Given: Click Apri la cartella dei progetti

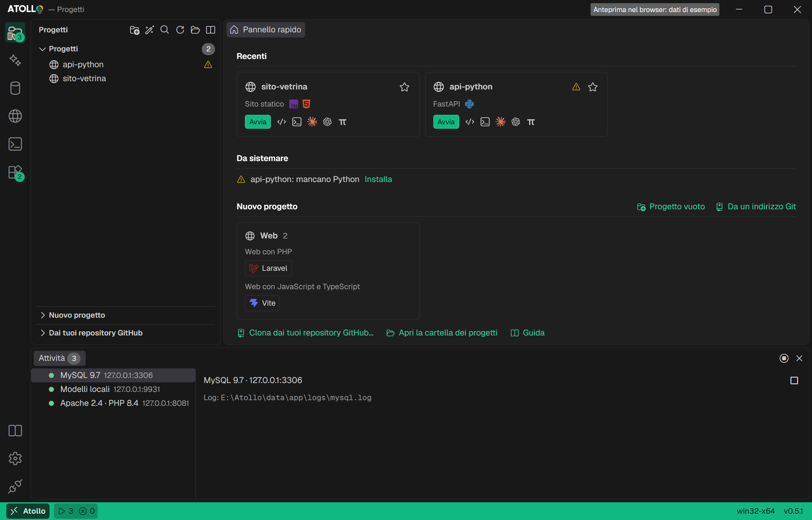Looking at the screenshot, I should pyautogui.click(x=442, y=333).
